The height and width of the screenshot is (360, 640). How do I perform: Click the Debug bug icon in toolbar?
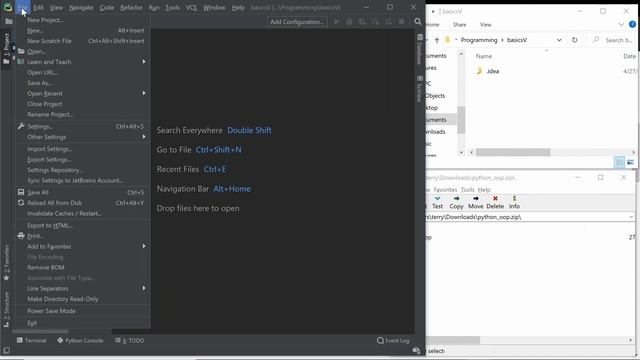349,22
